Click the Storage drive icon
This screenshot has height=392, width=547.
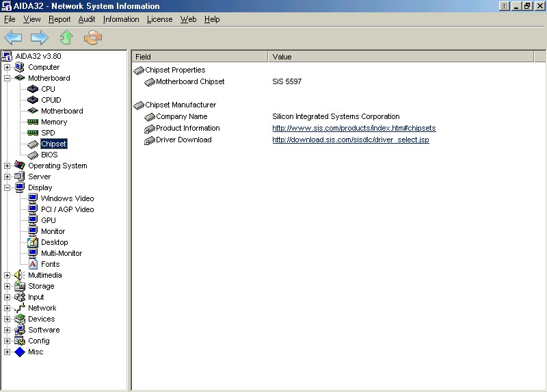point(20,286)
